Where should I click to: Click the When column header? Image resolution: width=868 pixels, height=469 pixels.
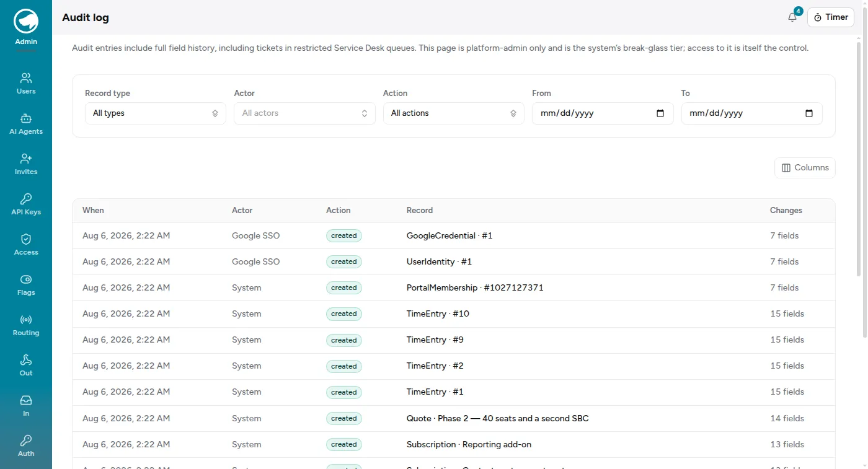[93, 211]
